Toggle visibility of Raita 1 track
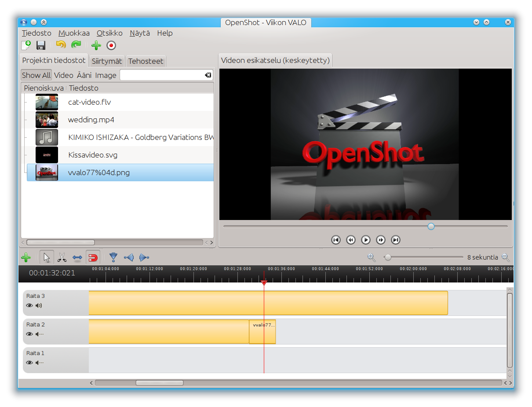The height and width of the screenshot is (407, 532). point(29,363)
